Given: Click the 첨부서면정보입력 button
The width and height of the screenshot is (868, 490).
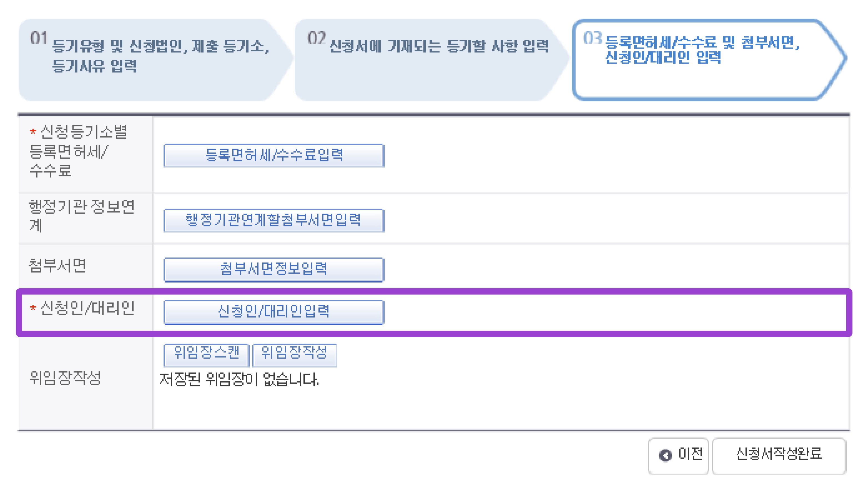Looking at the screenshot, I should (274, 269).
